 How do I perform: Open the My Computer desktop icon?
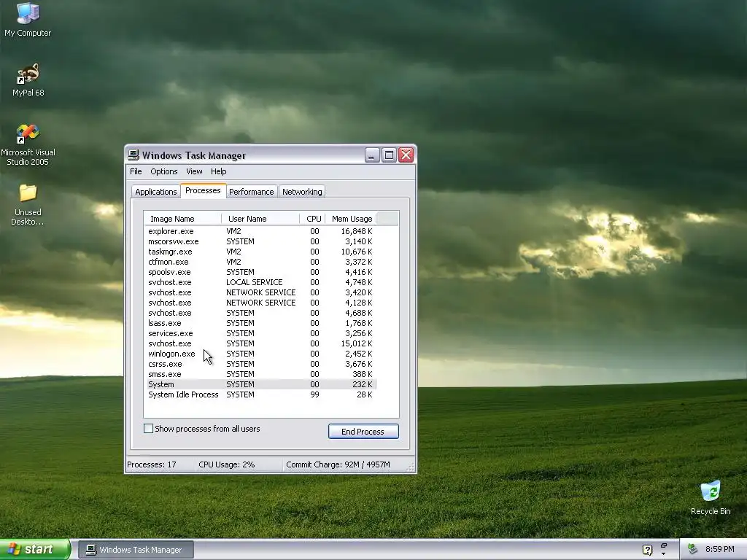pos(28,19)
